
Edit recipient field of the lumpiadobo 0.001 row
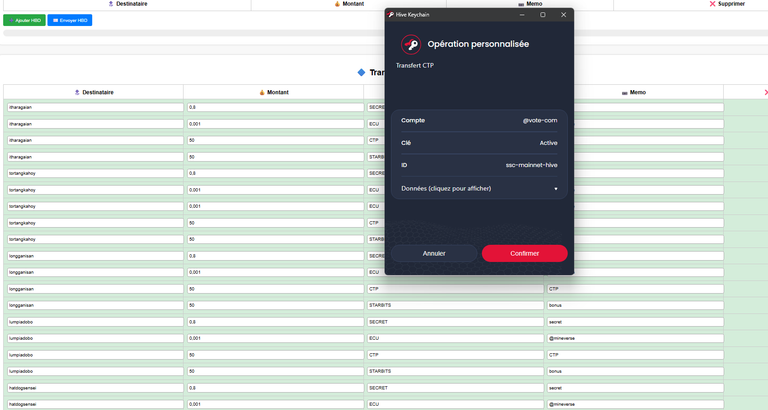tap(95, 338)
